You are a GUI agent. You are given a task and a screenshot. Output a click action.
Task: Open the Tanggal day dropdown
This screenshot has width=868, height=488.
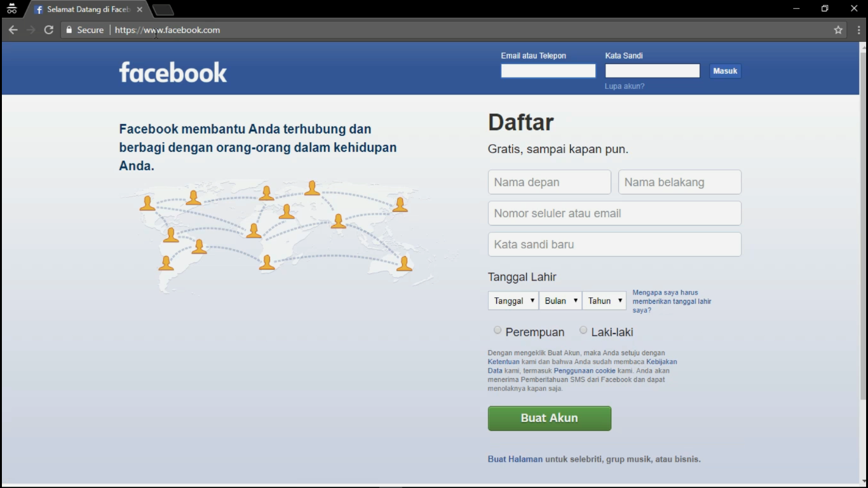point(513,300)
